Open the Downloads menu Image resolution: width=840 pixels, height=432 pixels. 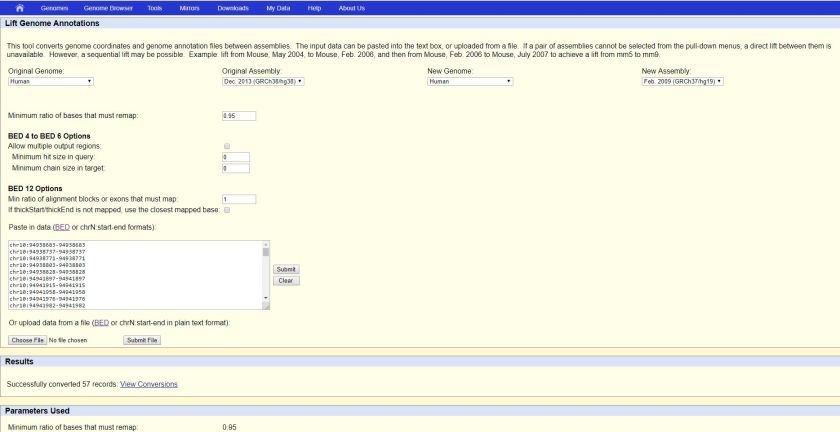(x=233, y=7)
